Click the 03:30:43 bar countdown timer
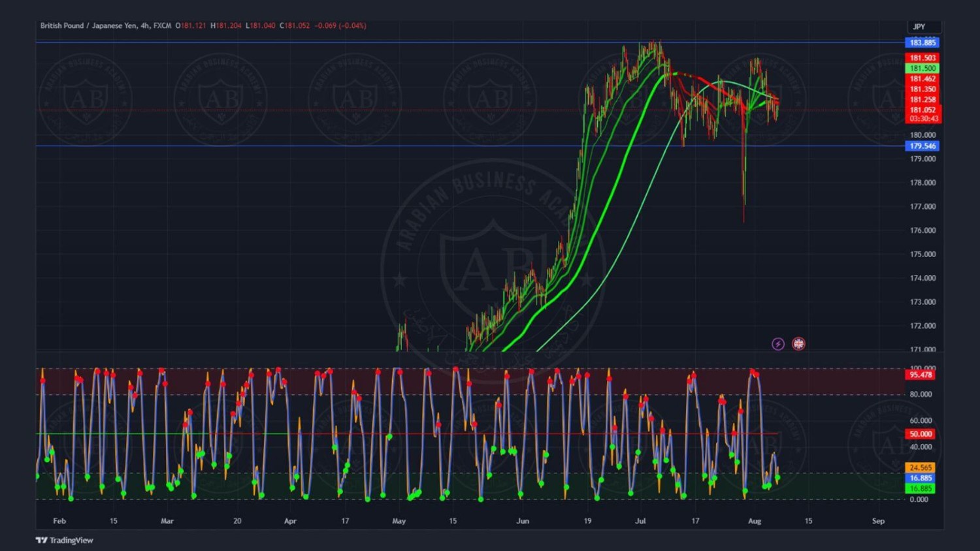 tap(923, 119)
